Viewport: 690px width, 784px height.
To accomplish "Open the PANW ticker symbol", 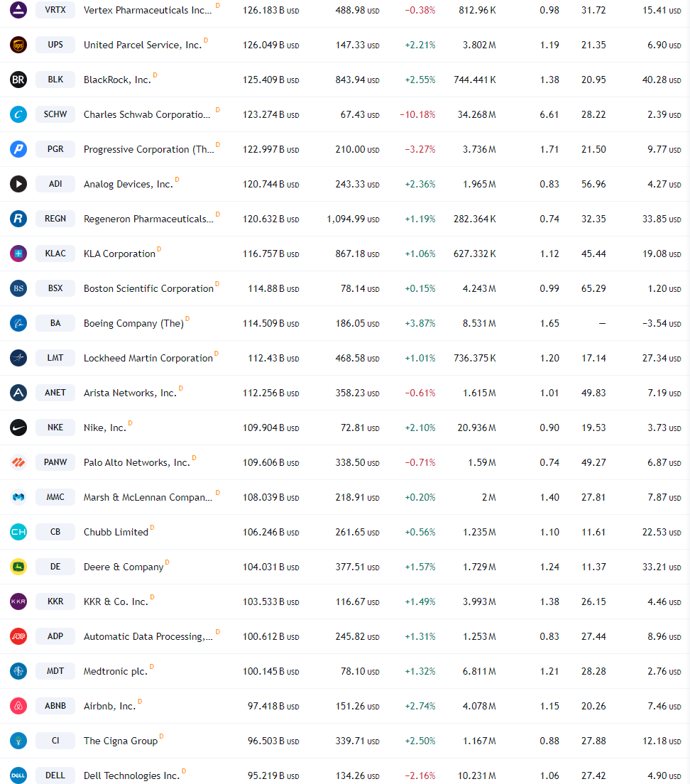I will coord(55,462).
